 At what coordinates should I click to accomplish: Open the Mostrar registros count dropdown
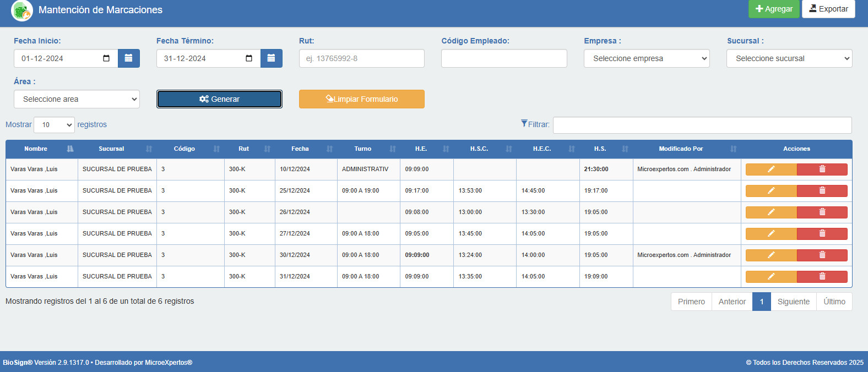tap(54, 125)
